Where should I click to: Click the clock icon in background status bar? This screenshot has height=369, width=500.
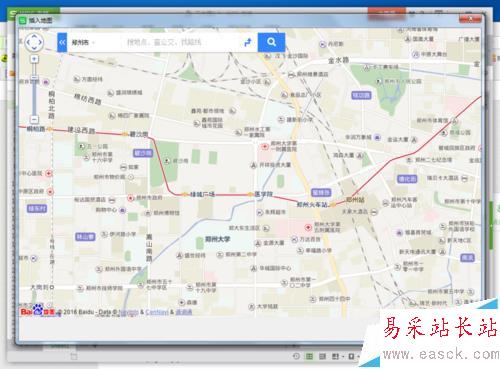pos(296,356)
